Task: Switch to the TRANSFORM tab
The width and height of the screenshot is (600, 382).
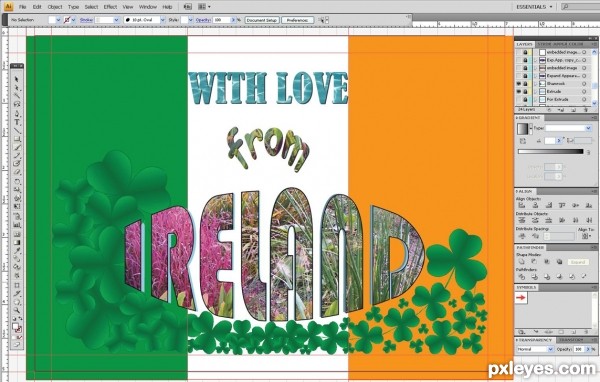Action: coord(570,340)
